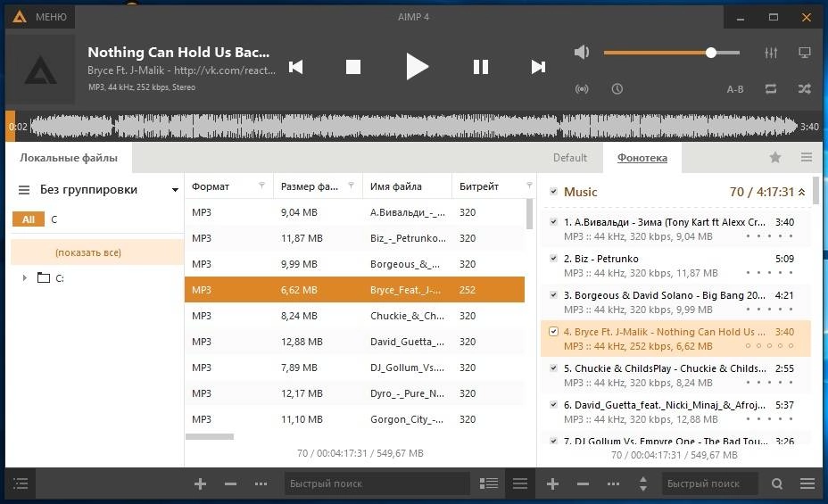Uncheck track 1 А.Вивальди checkbox
The height and width of the screenshot is (504, 828).
553,222
